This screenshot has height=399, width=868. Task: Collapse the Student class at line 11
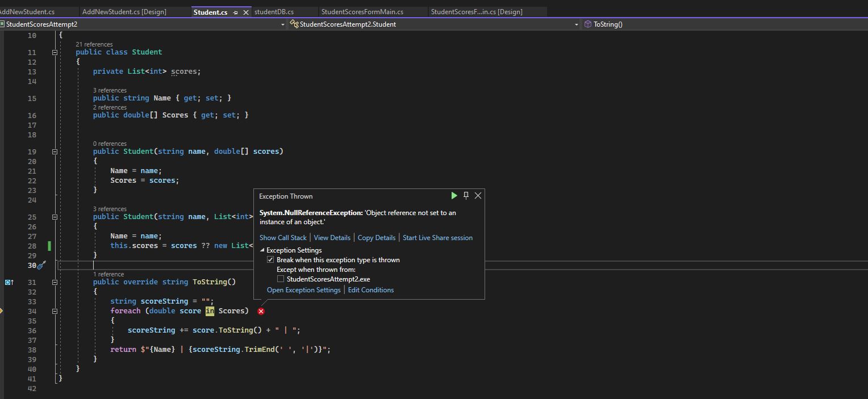pyautogui.click(x=55, y=52)
